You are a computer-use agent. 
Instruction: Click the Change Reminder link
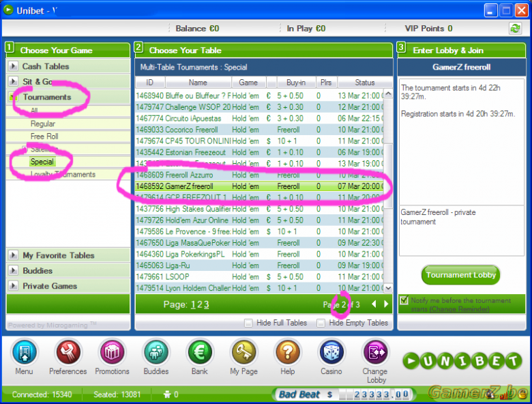point(460,309)
